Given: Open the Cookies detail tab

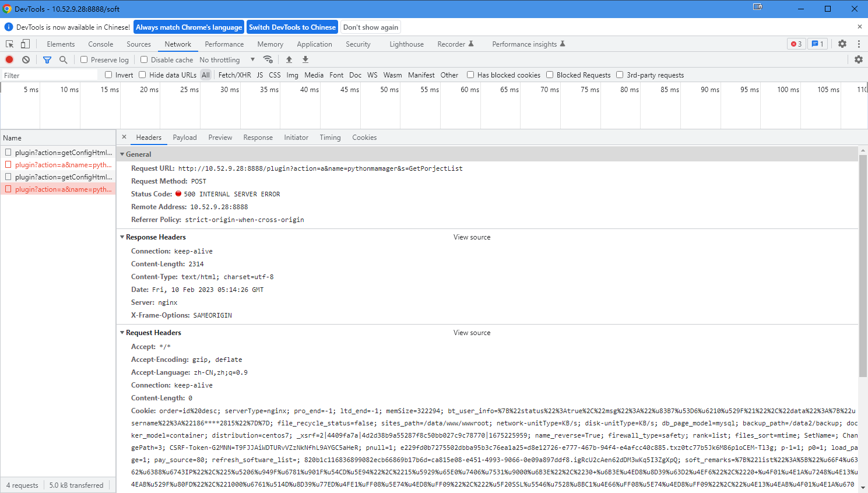Looking at the screenshot, I should pyautogui.click(x=364, y=138).
